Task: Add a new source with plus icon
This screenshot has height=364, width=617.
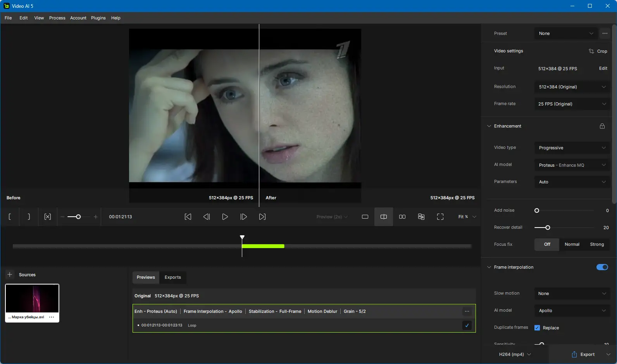Action: click(x=10, y=274)
